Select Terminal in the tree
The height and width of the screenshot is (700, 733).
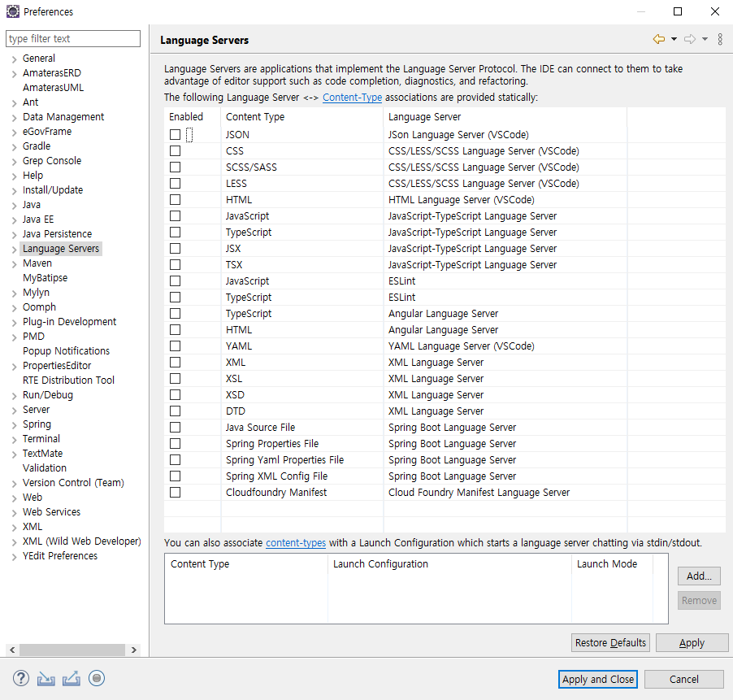[41, 438]
